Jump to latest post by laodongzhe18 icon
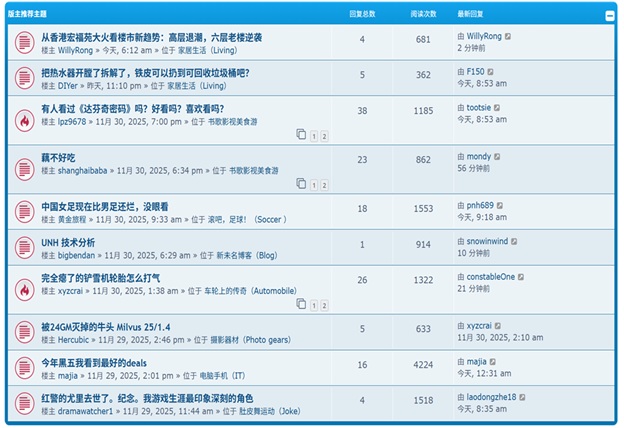Image resolution: width=624 pixels, height=428 pixels. 523,397
